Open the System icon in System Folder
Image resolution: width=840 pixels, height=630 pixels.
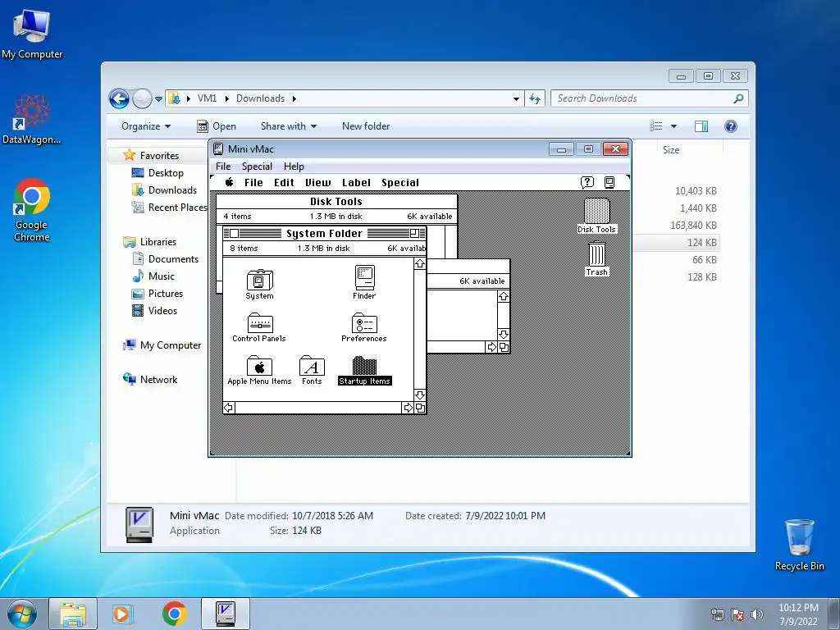click(x=260, y=280)
